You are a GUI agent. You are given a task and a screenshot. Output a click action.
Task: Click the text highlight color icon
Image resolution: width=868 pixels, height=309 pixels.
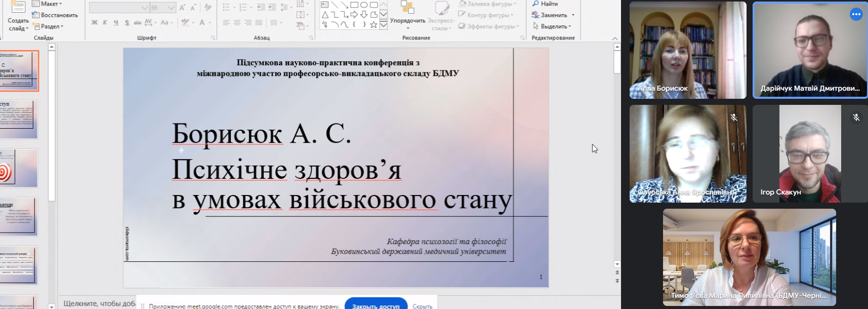pyautogui.click(x=185, y=23)
